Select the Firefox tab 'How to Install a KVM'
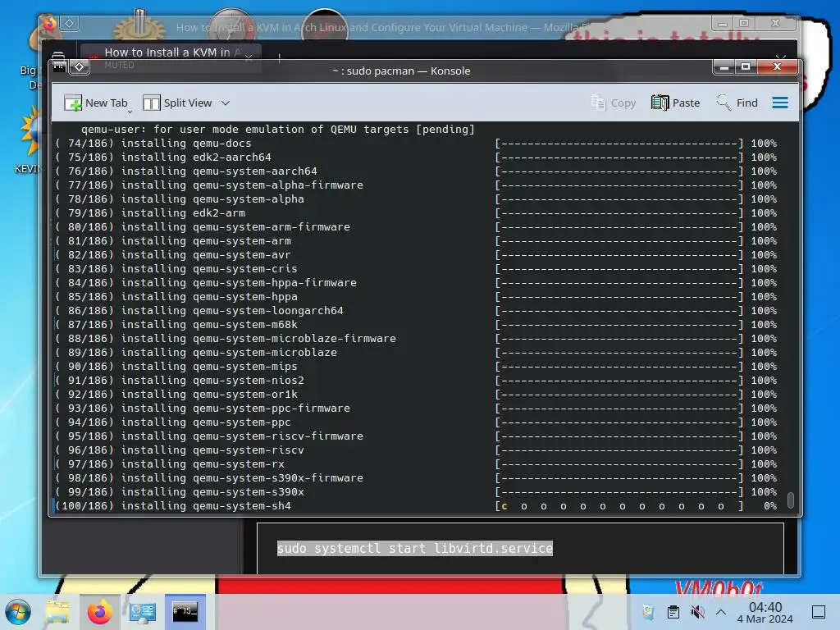 coord(171,53)
